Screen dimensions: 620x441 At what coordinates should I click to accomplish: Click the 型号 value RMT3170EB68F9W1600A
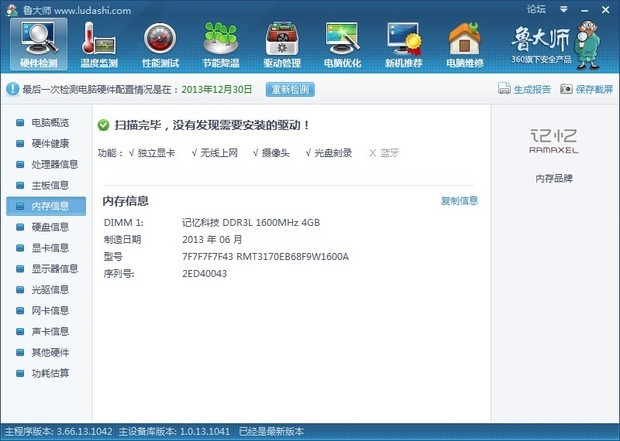coord(293,257)
